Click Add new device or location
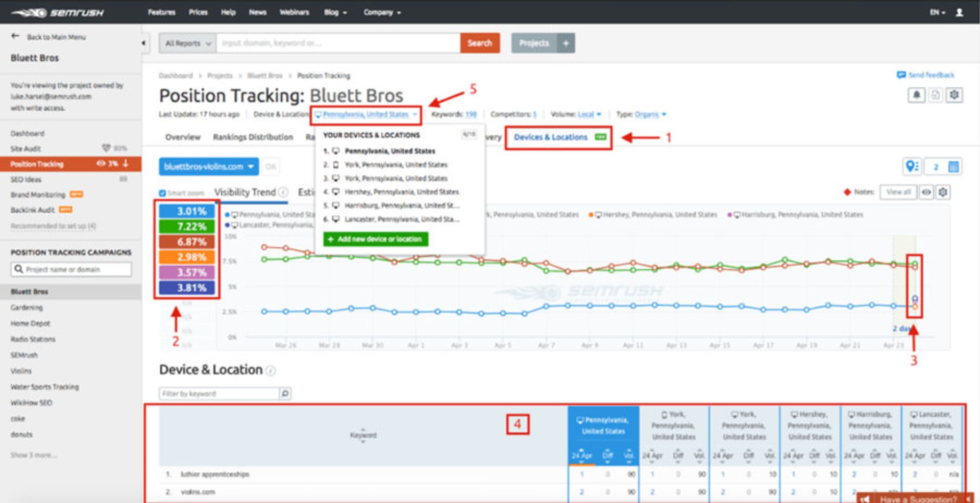980x503 pixels. point(376,239)
